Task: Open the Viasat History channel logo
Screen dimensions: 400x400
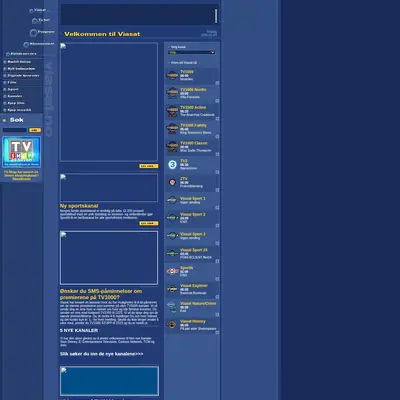Action: click(x=172, y=324)
